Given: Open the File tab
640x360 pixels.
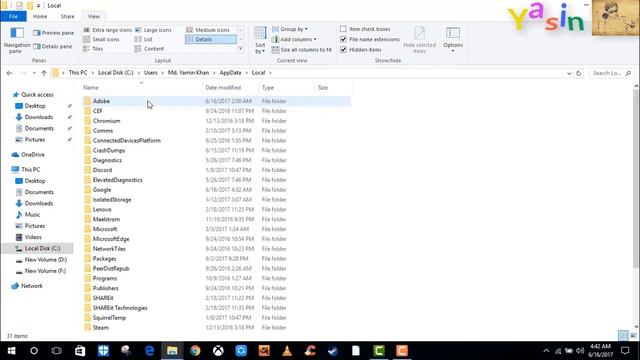Looking at the screenshot, I should pyautogui.click(x=13, y=16).
